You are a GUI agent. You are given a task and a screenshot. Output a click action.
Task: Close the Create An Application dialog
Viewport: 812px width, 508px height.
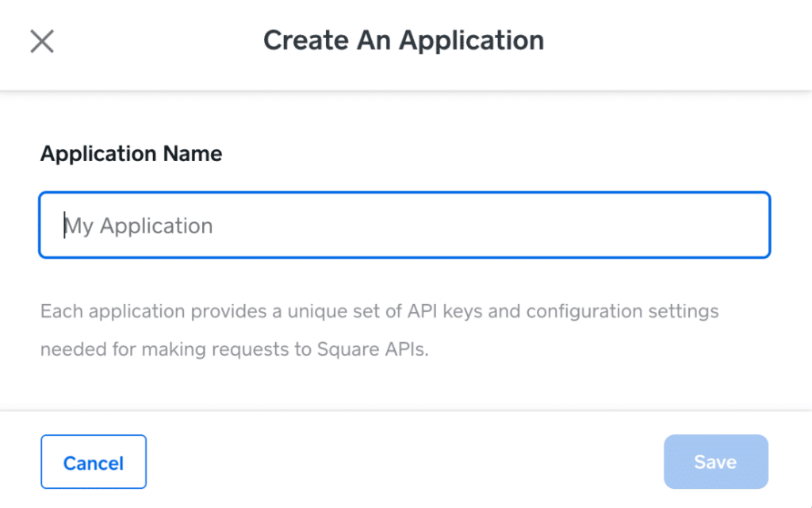point(42,41)
